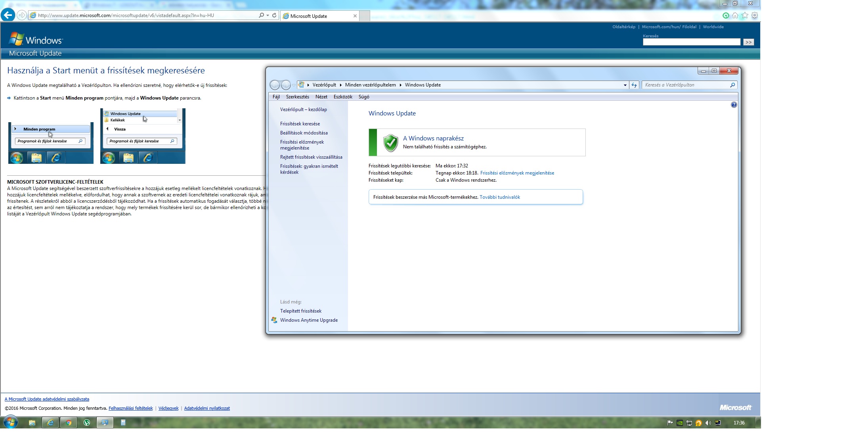The width and height of the screenshot is (868, 432).
Task: Open the Nézet menu
Action: (321, 97)
